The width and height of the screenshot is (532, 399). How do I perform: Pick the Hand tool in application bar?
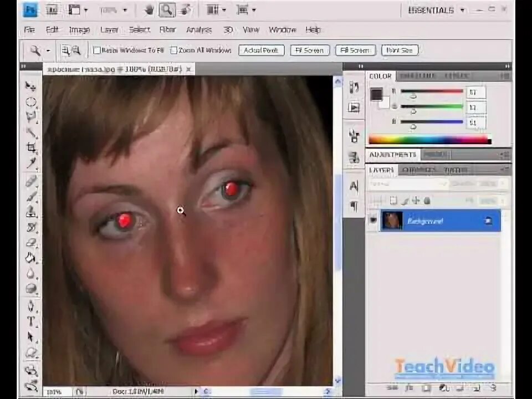pos(149,10)
